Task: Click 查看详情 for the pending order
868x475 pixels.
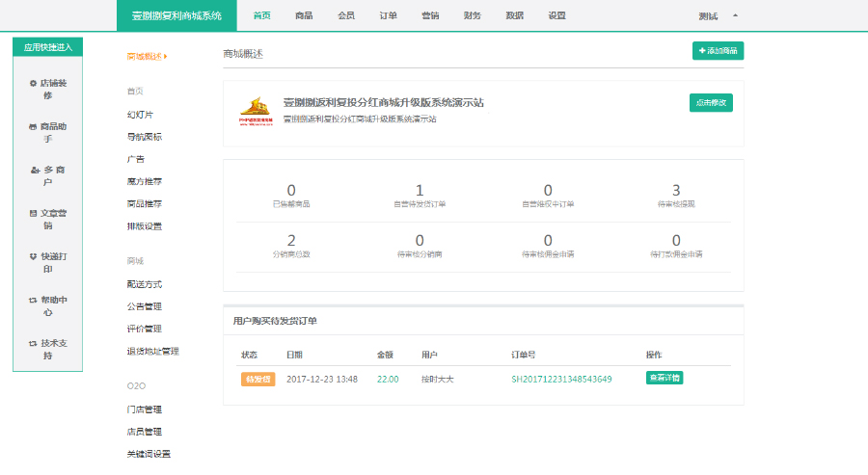Action: tap(665, 379)
